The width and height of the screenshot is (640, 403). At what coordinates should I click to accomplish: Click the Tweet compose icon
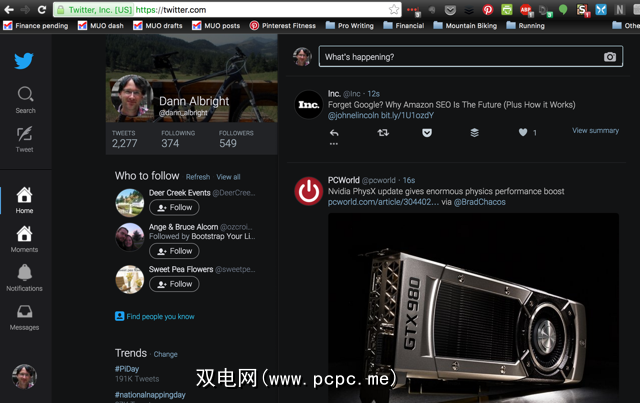tap(24, 139)
